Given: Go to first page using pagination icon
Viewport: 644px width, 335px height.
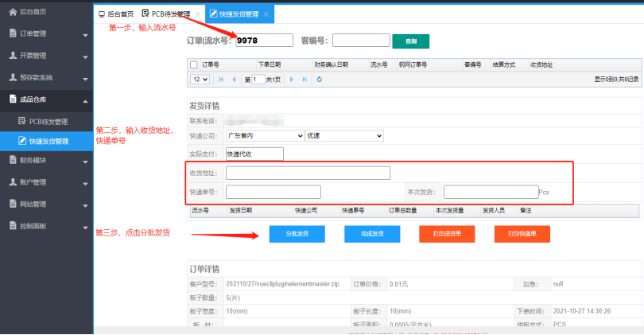Looking at the screenshot, I should click(x=220, y=80).
